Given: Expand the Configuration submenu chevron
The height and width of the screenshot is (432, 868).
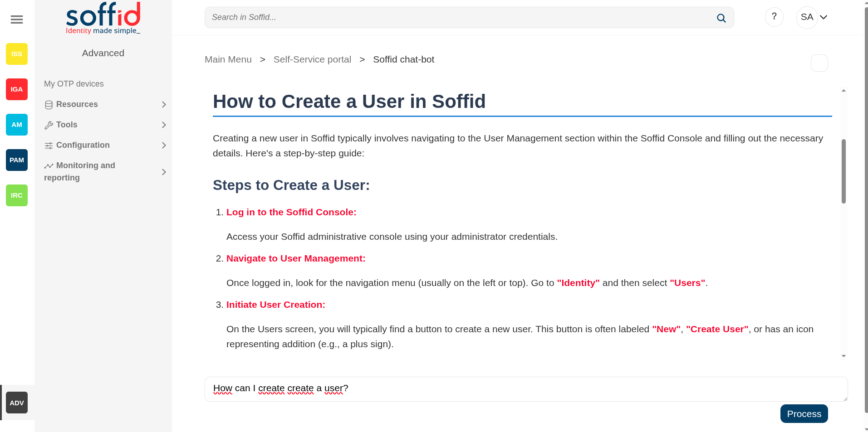Looking at the screenshot, I should click(164, 146).
